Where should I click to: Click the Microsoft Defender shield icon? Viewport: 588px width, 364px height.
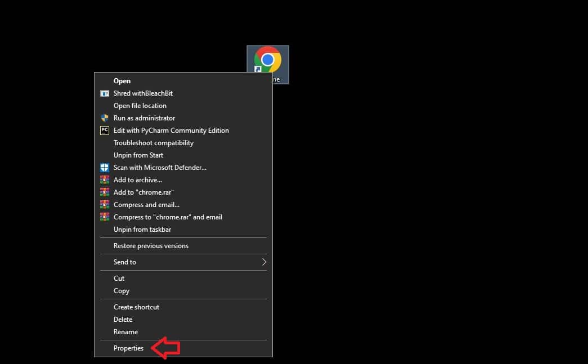(105, 168)
